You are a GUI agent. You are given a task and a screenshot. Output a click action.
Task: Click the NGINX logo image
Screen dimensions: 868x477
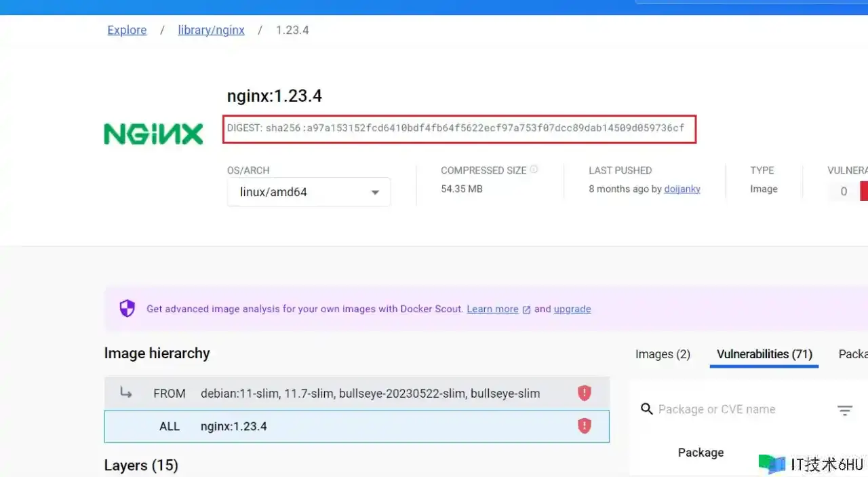coord(153,134)
